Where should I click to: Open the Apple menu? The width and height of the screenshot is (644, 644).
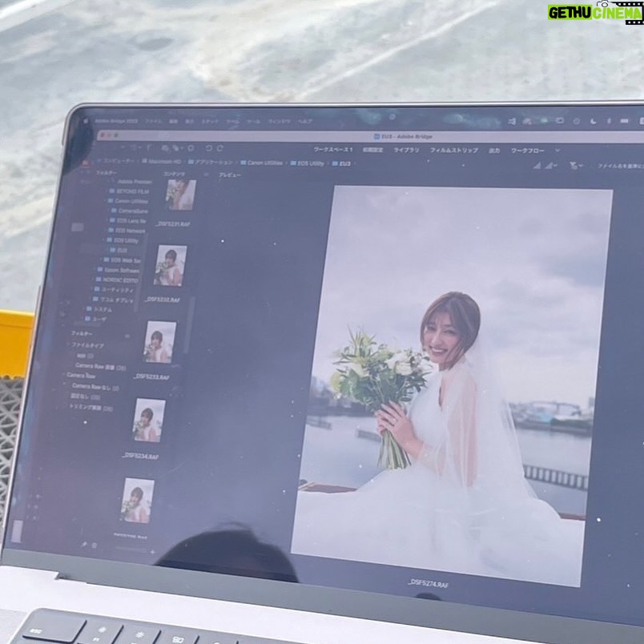click(x=86, y=121)
